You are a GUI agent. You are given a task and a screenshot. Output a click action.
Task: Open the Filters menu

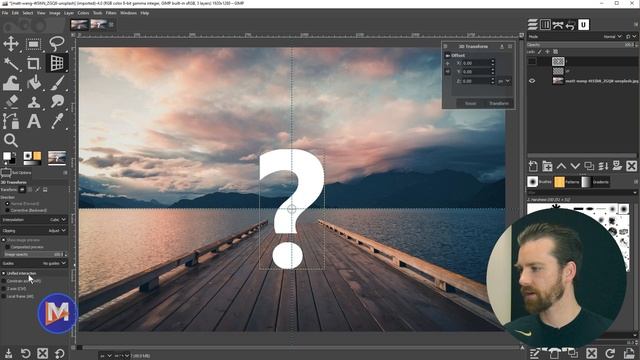point(111,13)
